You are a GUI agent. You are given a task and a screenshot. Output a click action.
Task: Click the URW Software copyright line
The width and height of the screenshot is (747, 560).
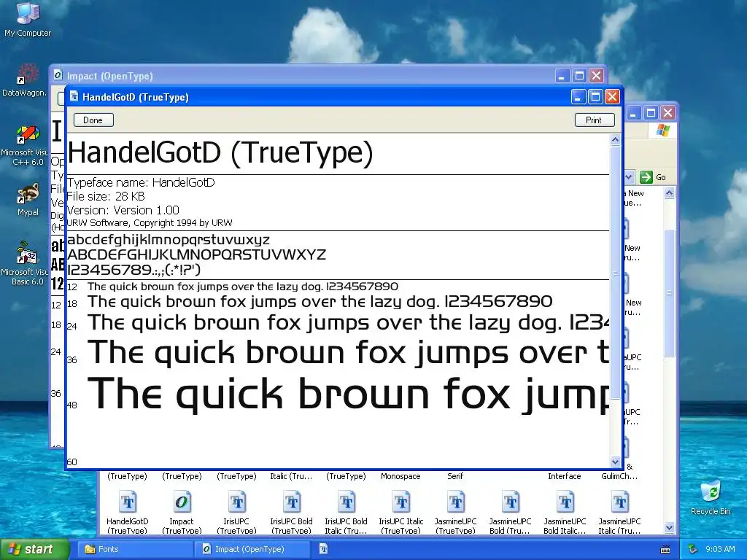(150, 223)
